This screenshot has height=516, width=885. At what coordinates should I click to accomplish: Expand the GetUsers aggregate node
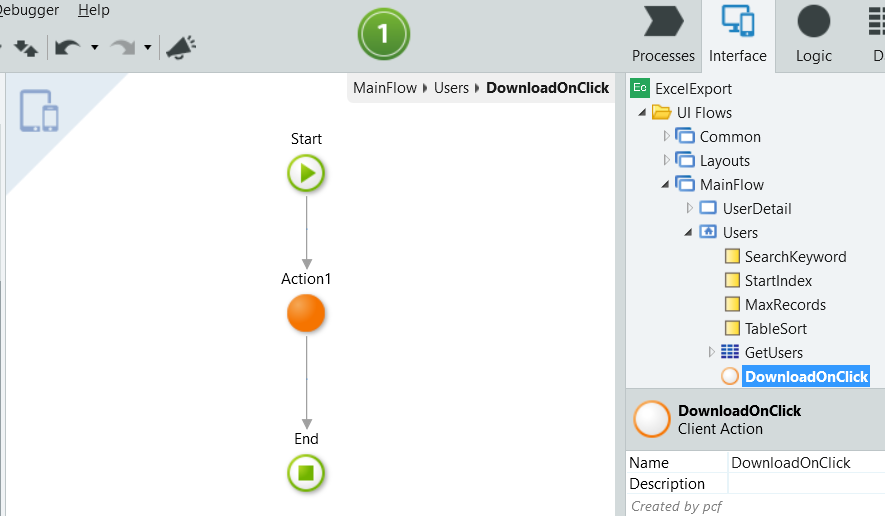[x=712, y=352]
